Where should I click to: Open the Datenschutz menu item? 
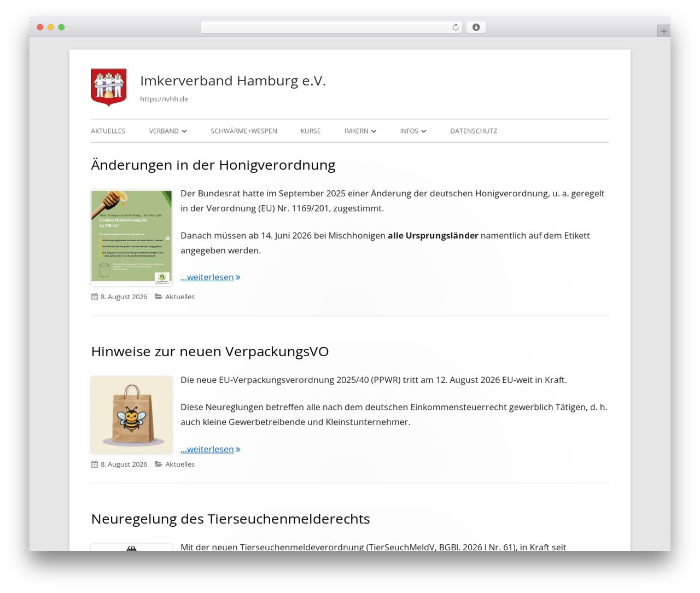coord(474,131)
